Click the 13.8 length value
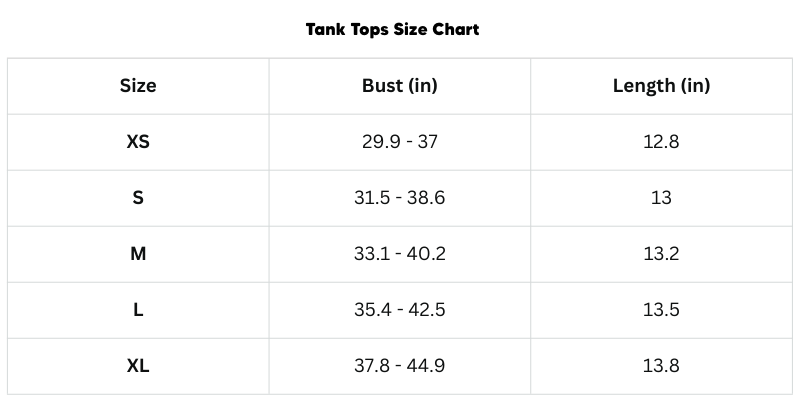The height and width of the screenshot is (400, 800). tap(661, 366)
